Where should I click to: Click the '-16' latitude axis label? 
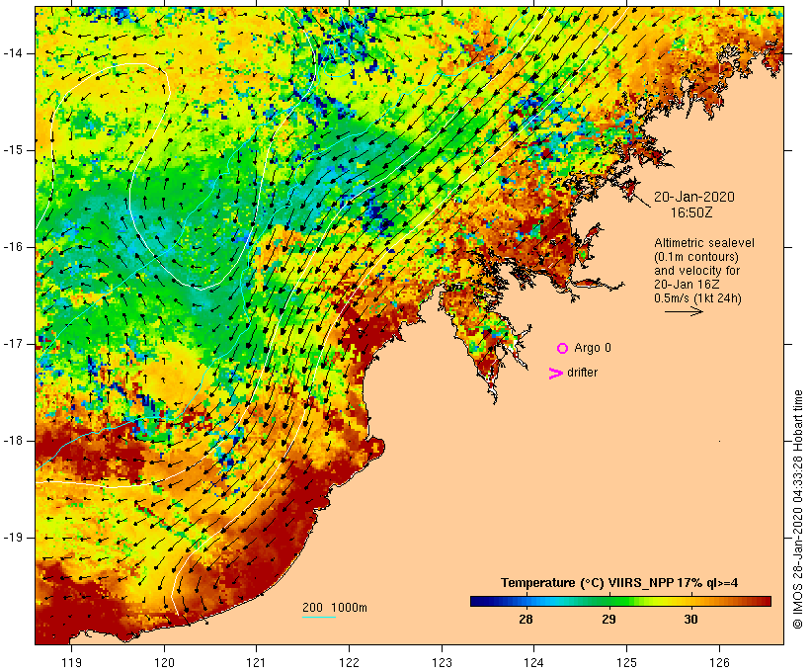(x=12, y=247)
